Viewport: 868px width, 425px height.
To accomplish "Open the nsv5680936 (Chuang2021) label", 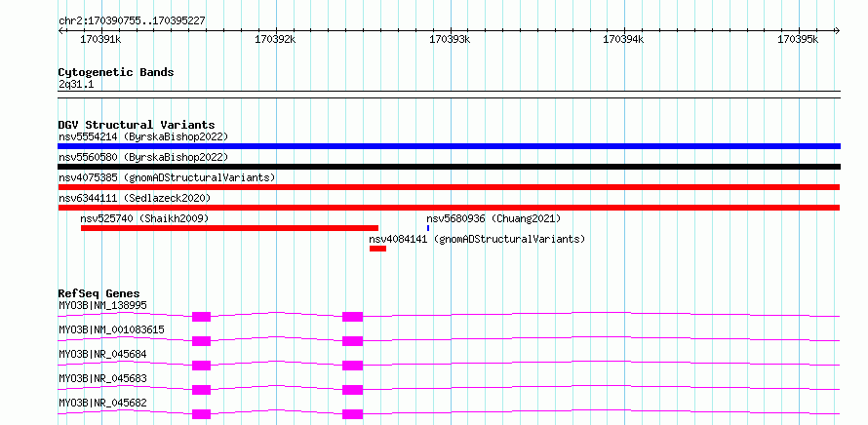I will pos(493,218).
